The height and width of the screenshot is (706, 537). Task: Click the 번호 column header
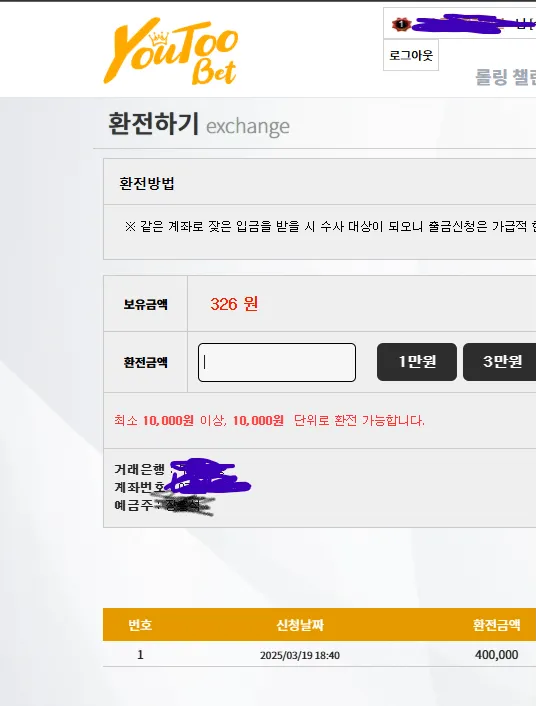140,625
